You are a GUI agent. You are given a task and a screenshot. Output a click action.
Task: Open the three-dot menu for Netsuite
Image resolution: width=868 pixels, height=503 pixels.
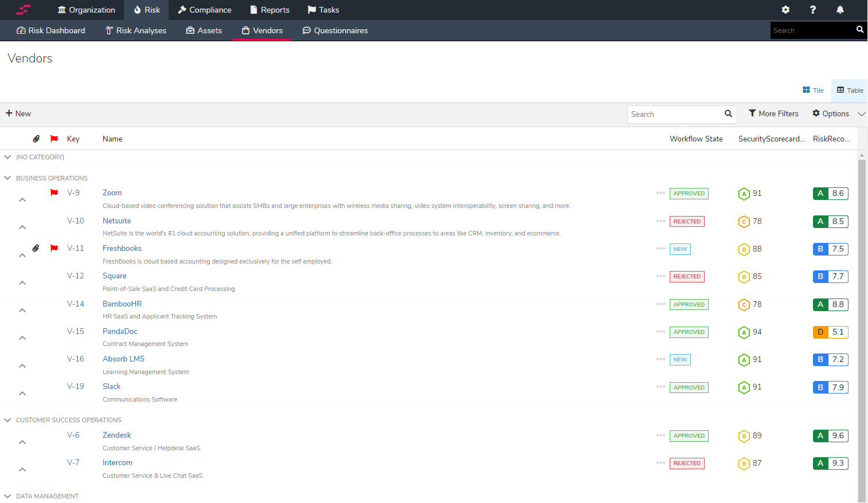coord(660,221)
